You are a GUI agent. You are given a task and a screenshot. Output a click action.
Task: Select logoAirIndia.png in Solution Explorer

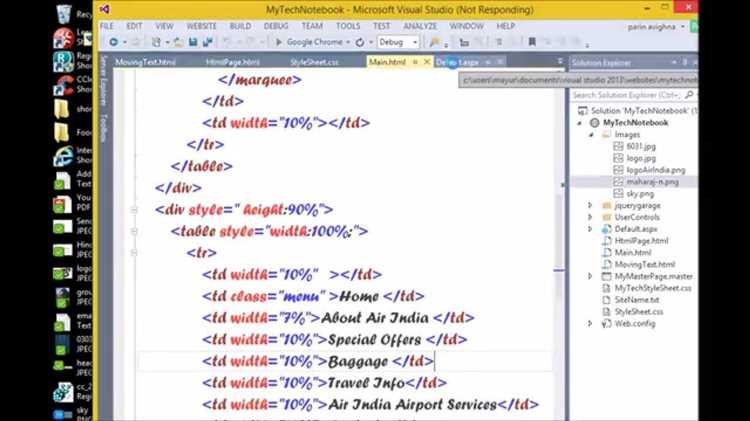point(656,170)
